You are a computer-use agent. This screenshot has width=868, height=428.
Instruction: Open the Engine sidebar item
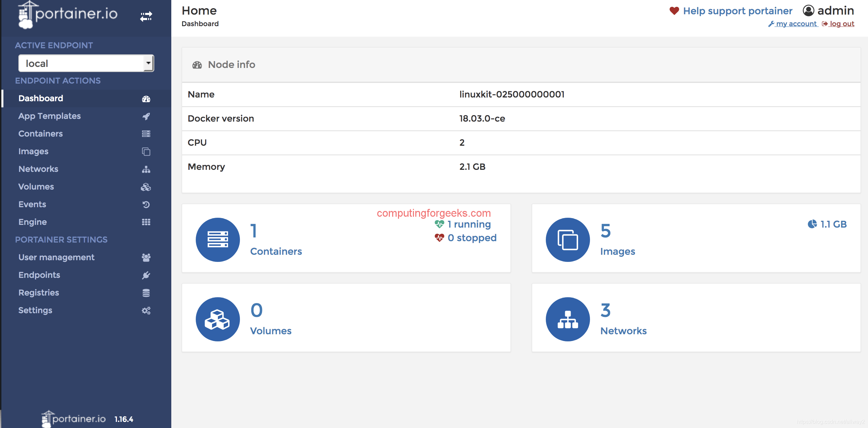(x=86, y=222)
